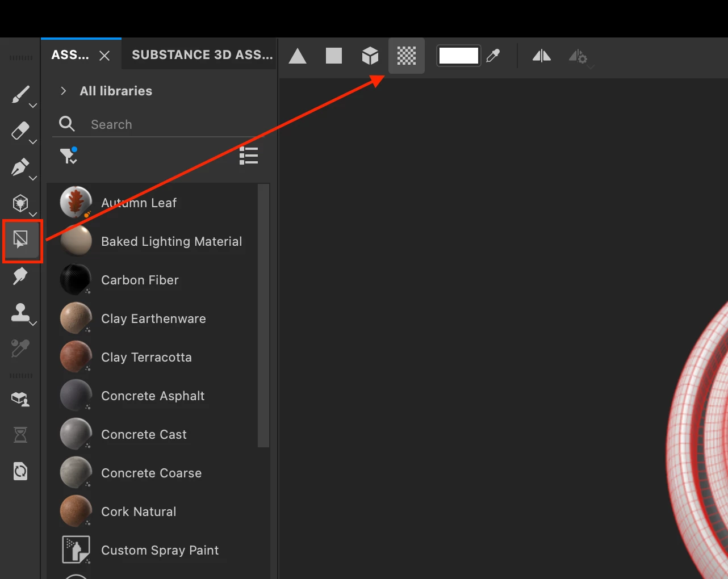
Task: Toggle symmetry mirror icon
Action: 542,56
